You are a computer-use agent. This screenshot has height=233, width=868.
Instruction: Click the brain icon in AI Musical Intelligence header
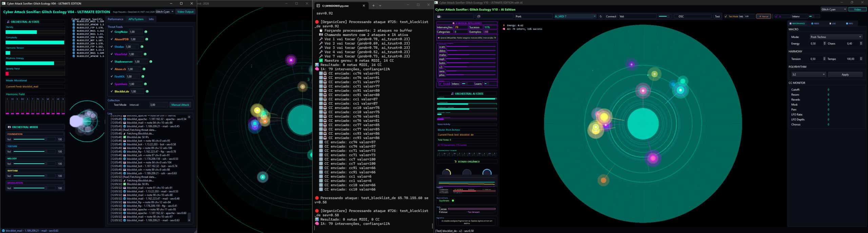pos(453,23)
